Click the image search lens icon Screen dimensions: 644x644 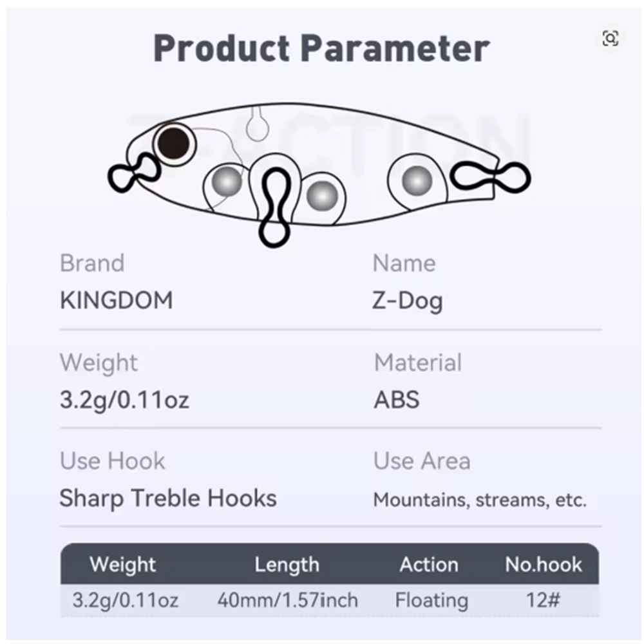(611, 39)
